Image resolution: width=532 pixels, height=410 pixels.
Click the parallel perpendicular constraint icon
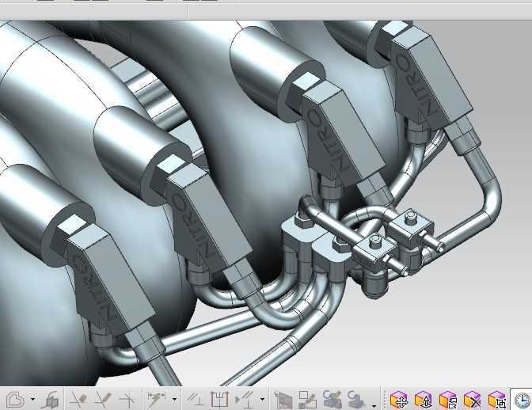pos(196,400)
